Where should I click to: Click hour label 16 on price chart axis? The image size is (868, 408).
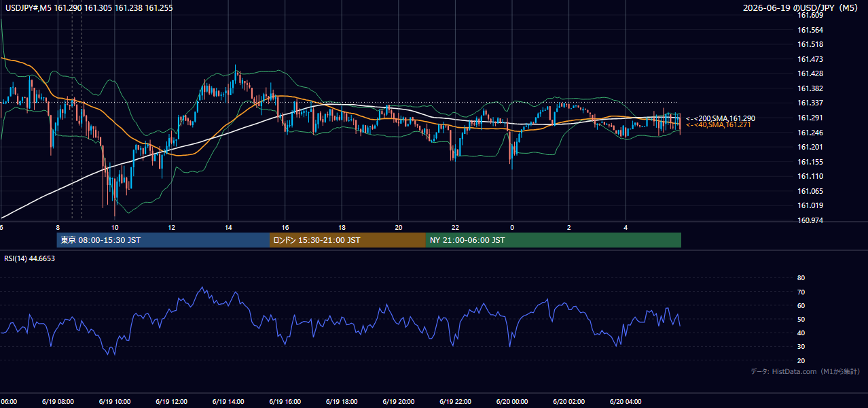(285, 228)
